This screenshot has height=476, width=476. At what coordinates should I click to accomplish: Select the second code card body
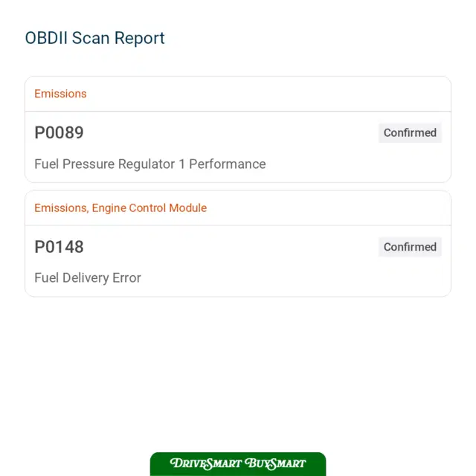point(238,261)
